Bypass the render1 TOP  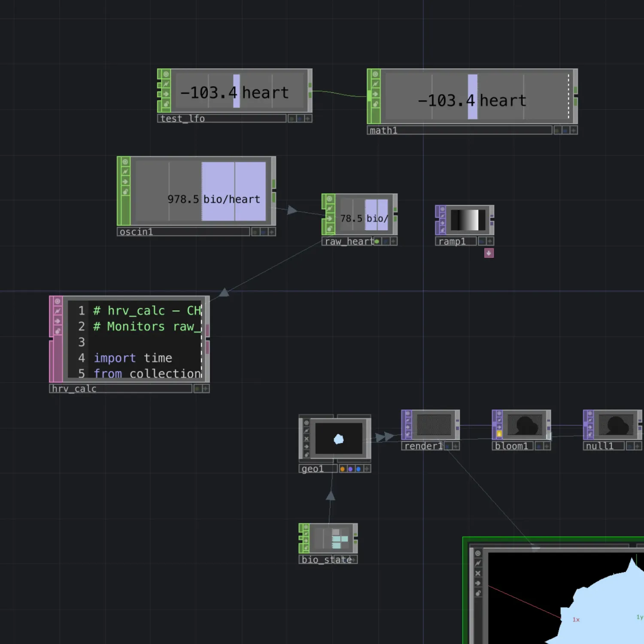pos(408,427)
